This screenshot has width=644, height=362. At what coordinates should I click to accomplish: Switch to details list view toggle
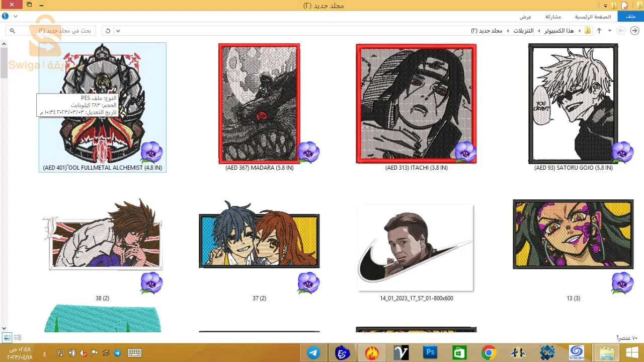[x=18, y=337]
